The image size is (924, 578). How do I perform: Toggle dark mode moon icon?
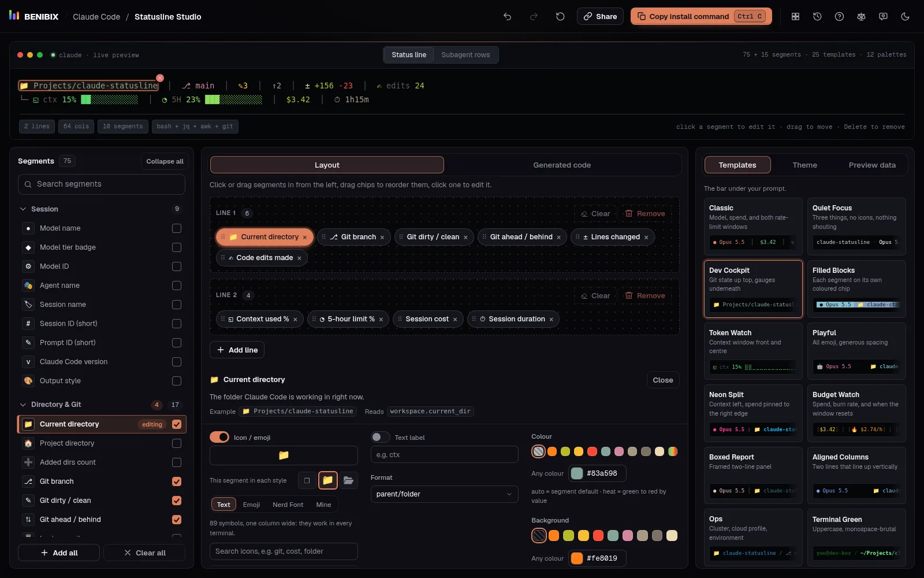905,17
